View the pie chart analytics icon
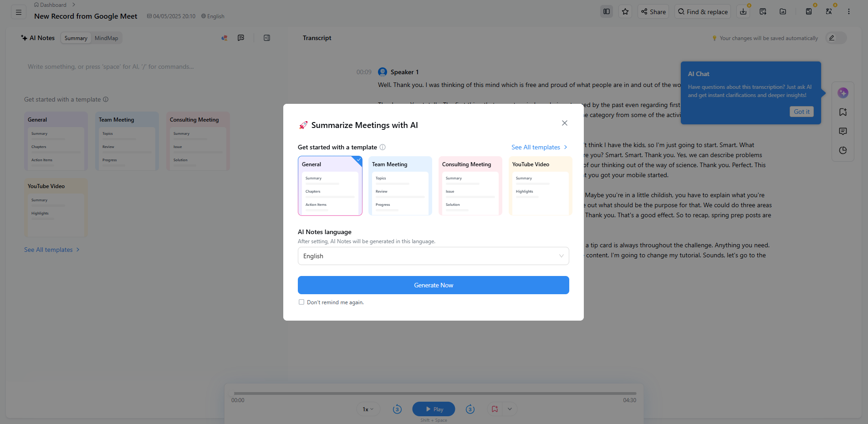 843,150
